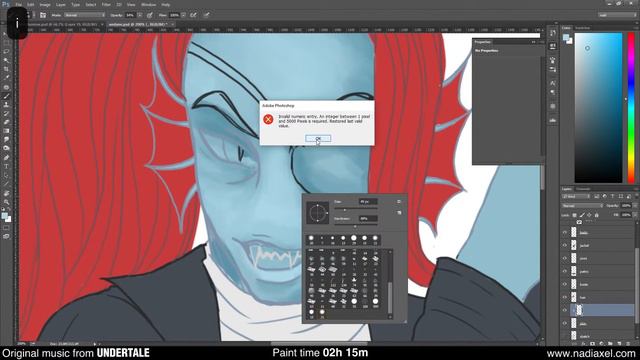Click the brush Size value field
The height and width of the screenshot is (360, 640).
click(x=368, y=202)
